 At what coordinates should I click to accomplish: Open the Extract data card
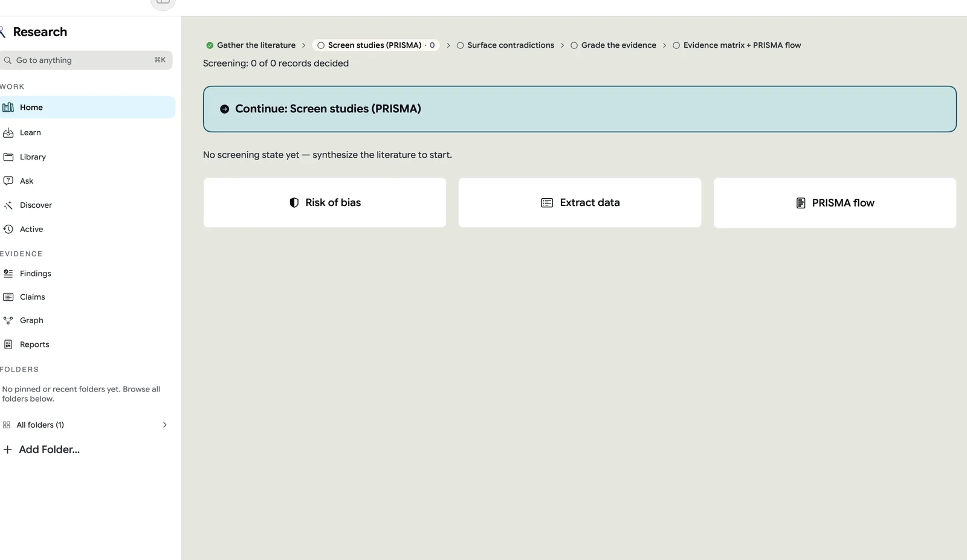tap(580, 202)
